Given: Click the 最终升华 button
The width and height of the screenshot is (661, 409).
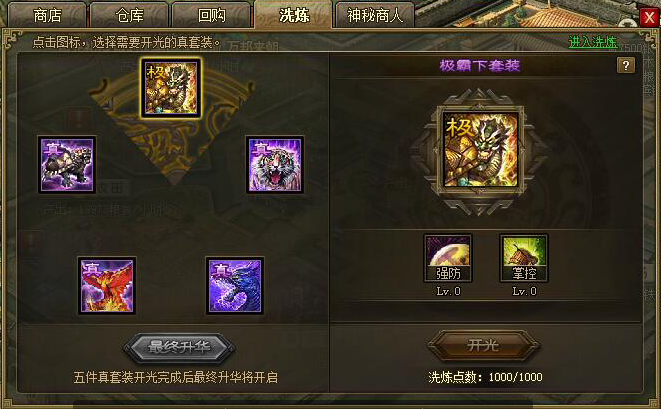Looking at the screenshot, I should [x=179, y=347].
